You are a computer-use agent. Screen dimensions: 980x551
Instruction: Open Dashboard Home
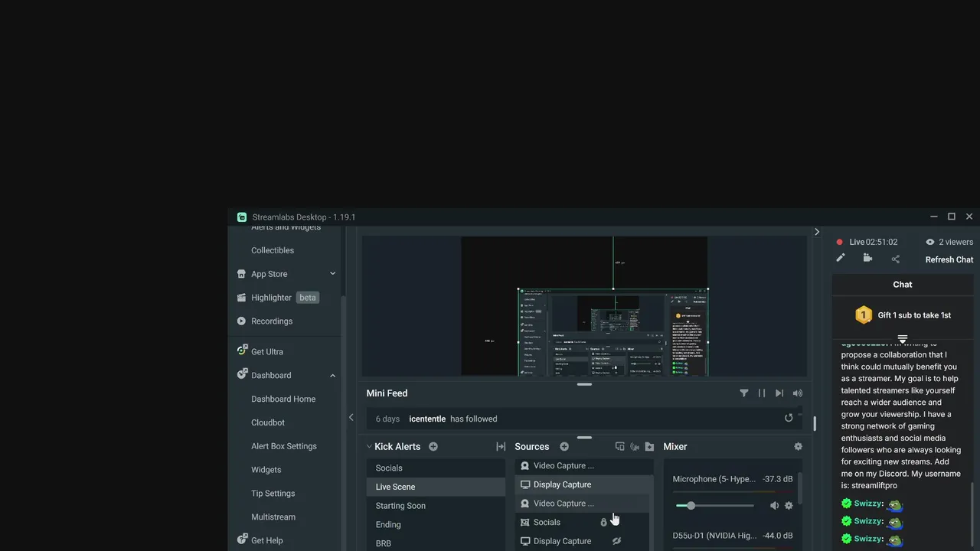283,399
